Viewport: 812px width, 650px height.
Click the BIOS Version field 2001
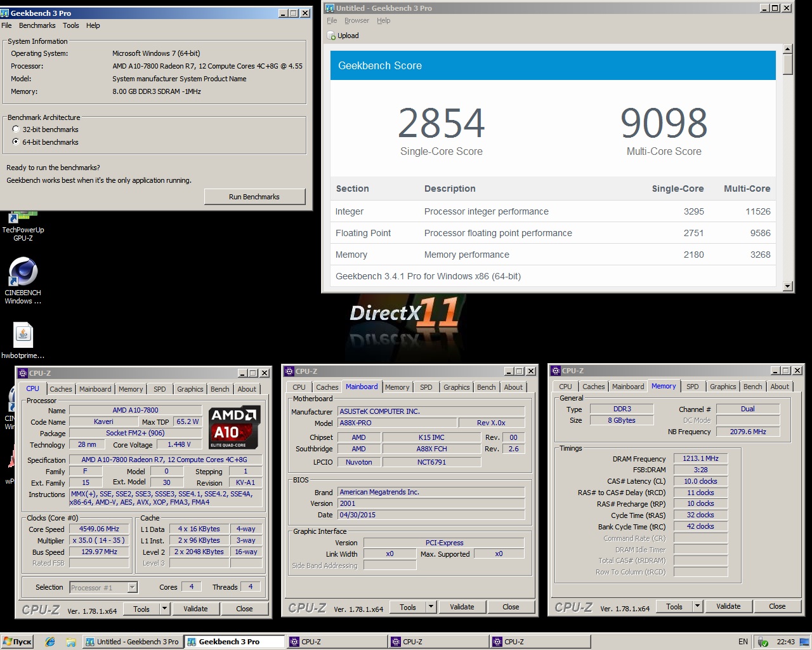coord(431,503)
